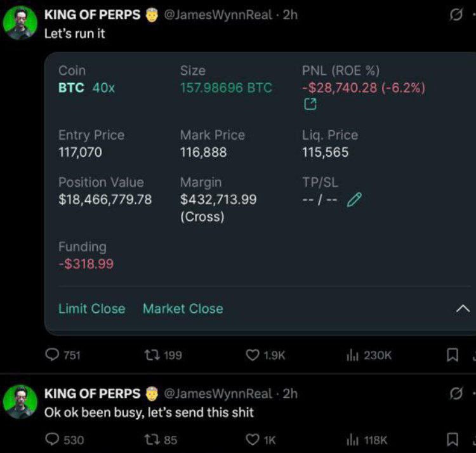The image size is (476, 453).
Task: Open @JamesWynnReal handle on second tweet
Action: click(x=218, y=393)
